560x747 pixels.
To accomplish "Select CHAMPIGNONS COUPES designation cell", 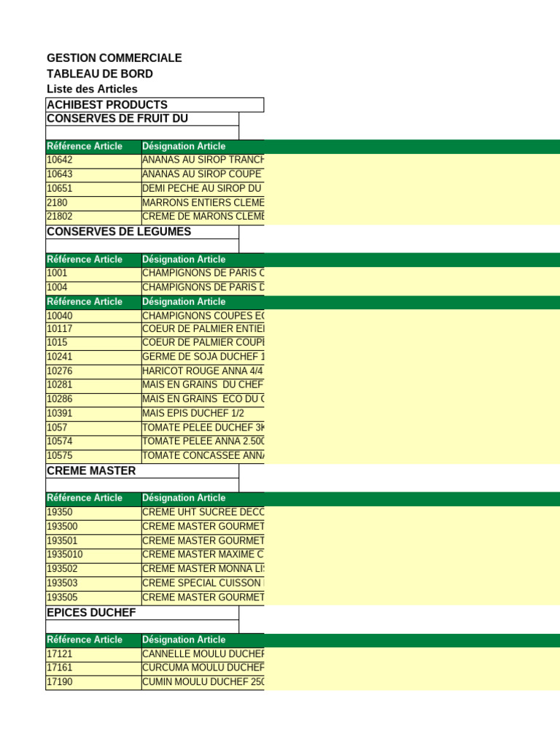I will [203, 317].
